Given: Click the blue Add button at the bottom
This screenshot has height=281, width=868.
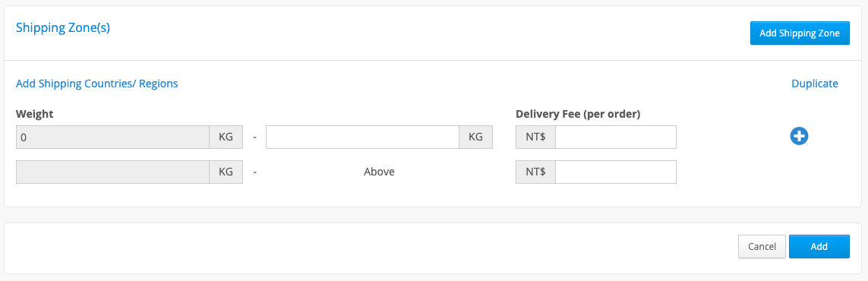Looking at the screenshot, I should pyautogui.click(x=819, y=246).
